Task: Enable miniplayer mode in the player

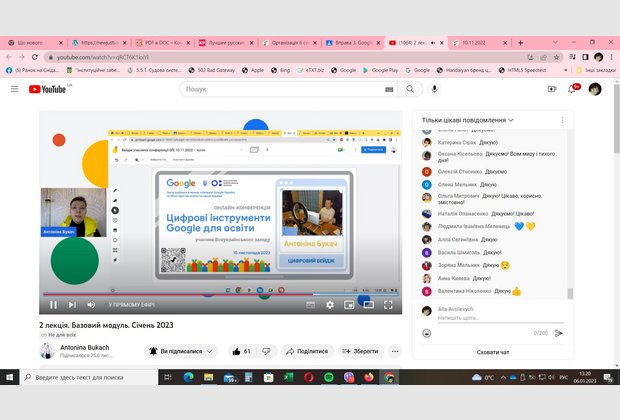Action: pos(349,304)
